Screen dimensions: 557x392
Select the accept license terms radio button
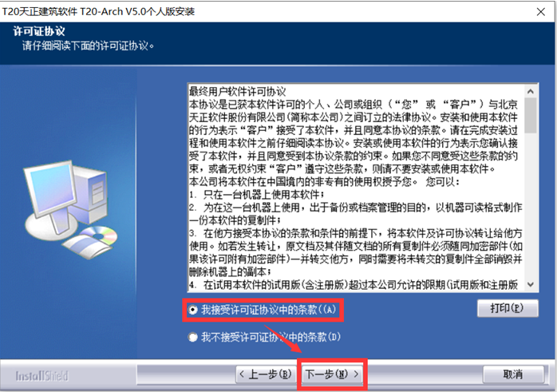pyautogui.click(x=193, y=310)
